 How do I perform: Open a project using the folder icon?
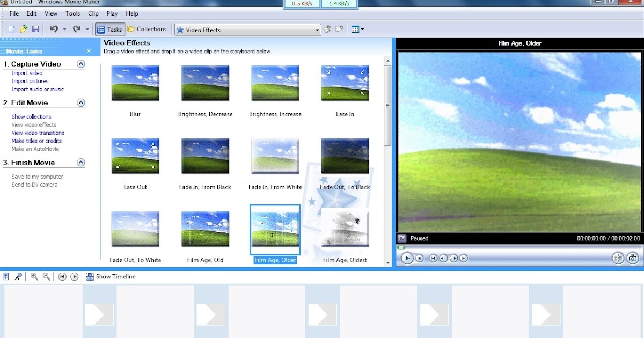tap(24, 30)
